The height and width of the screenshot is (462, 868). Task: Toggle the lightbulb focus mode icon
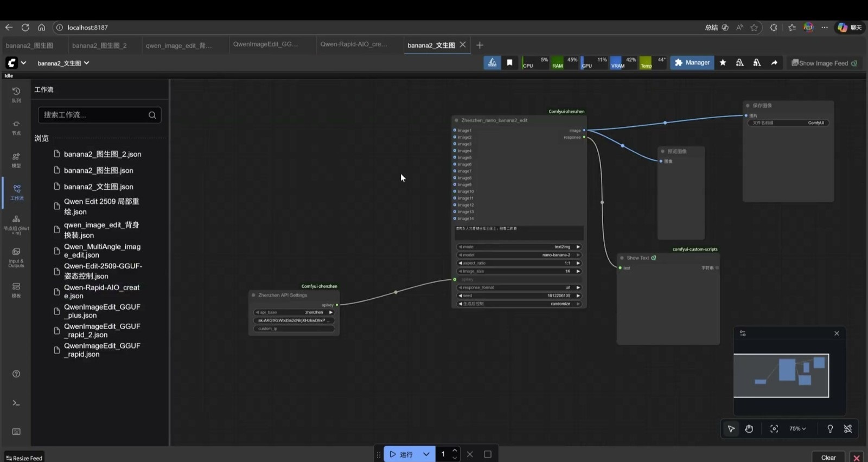(x=830, y=429)
